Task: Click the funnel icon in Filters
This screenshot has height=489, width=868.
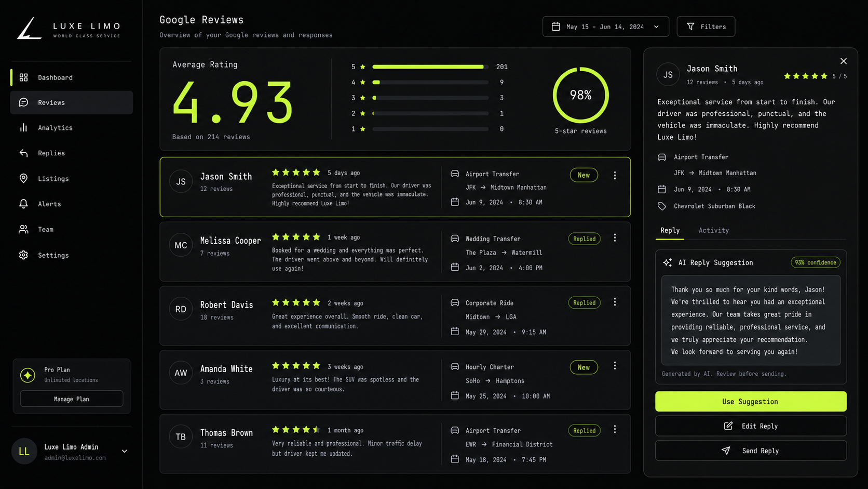Action: coord(690,27)
